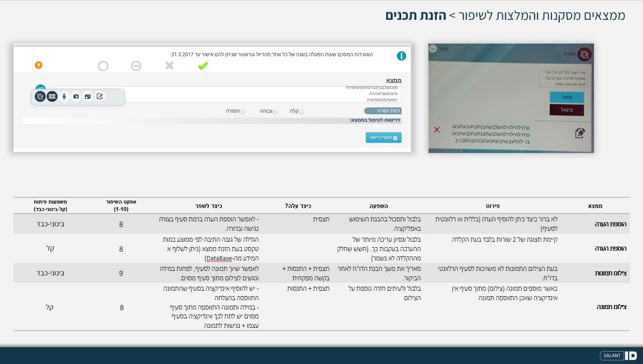Click the SALANT ID logo
This screenshot has height=364, width=643.
(618, 356)
